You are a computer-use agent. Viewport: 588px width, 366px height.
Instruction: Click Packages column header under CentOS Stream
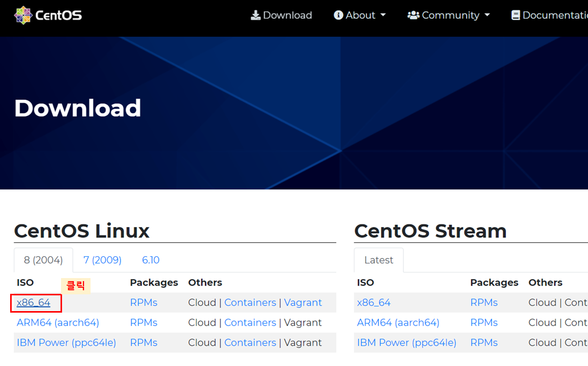pyautogui.click(x=494, y=283)
